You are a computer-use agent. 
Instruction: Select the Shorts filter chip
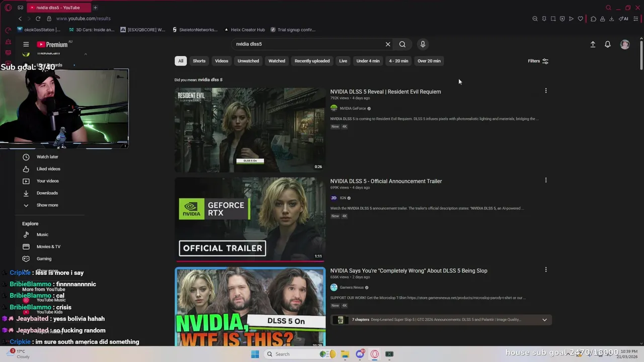[199, 61]
